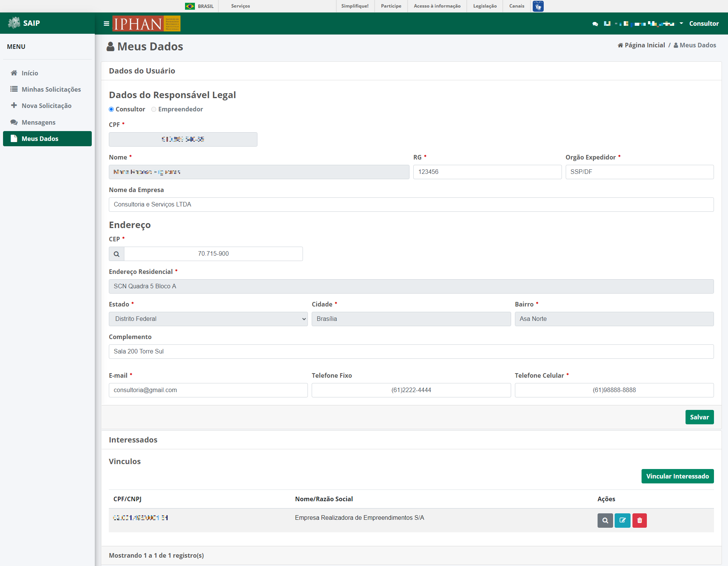
Task: Click the Bairro field
Action: (x=614, y=319)
